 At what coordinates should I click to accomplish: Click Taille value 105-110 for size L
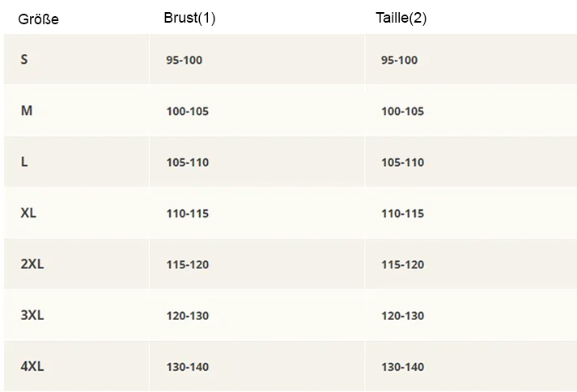402,162
